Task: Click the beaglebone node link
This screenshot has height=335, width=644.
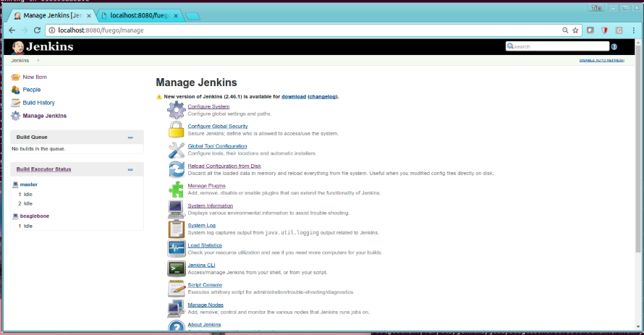Action: click(x=35, y=216)
